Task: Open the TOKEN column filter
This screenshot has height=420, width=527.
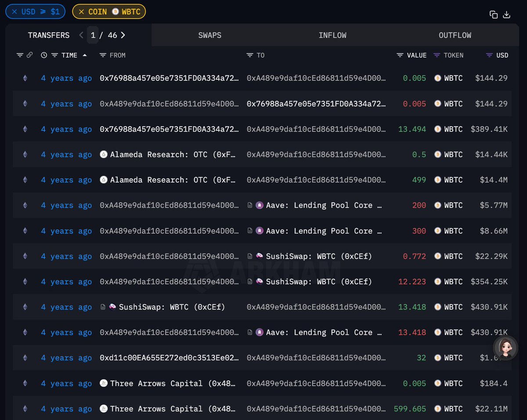Action: coord(437,55)
